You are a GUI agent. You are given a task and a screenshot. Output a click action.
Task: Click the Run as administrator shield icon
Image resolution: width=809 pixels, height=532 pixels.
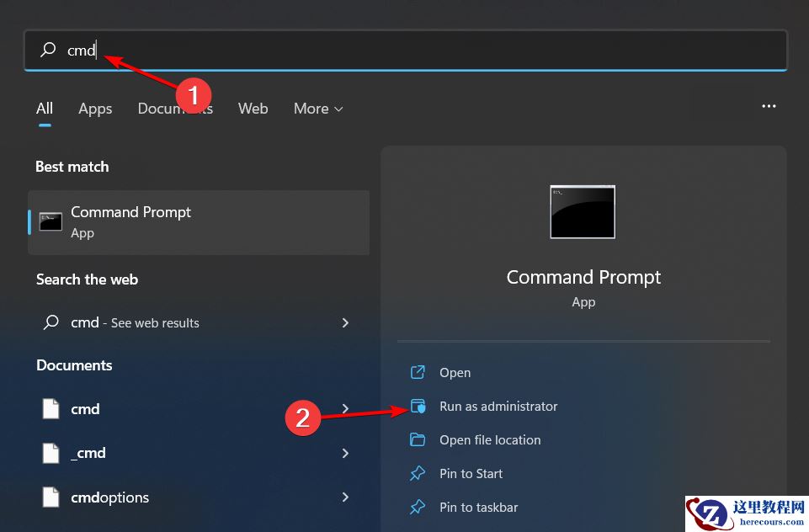pyautogui.click(x=418, y=406)
